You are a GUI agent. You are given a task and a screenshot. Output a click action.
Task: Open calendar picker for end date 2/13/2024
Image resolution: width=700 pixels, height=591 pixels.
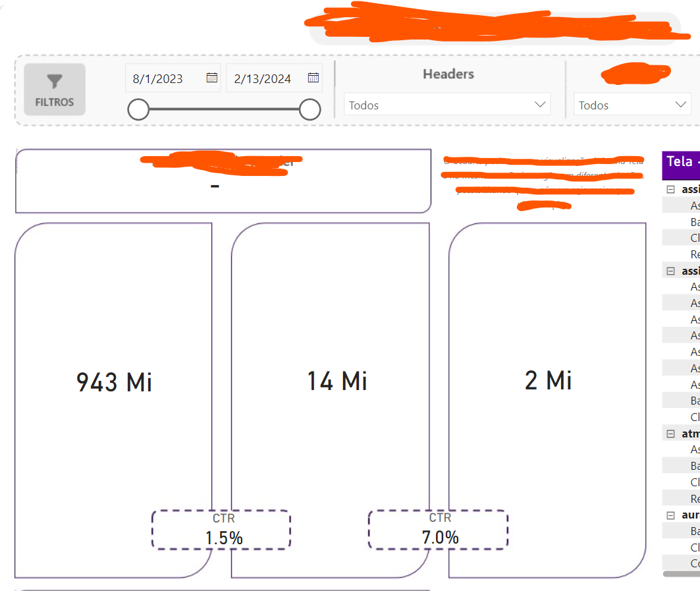(x=313, y=78)
